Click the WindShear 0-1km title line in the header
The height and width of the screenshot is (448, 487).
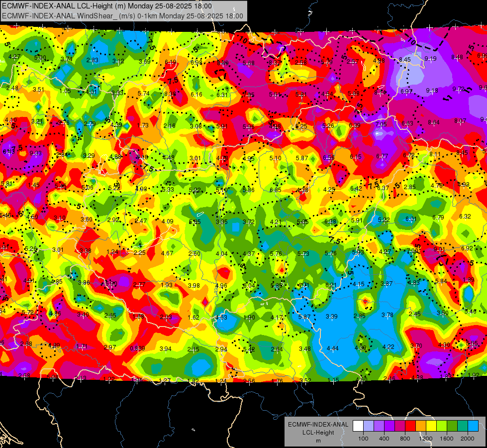123,16
